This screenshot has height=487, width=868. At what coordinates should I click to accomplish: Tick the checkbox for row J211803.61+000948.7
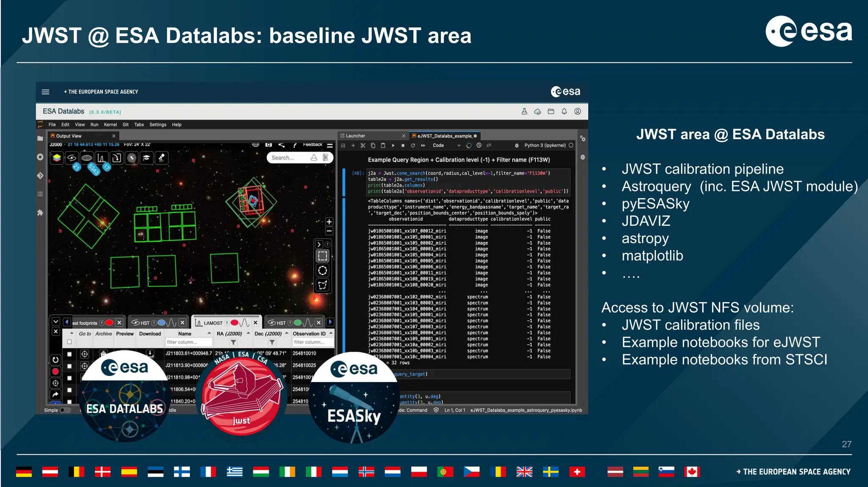[70, 354]
